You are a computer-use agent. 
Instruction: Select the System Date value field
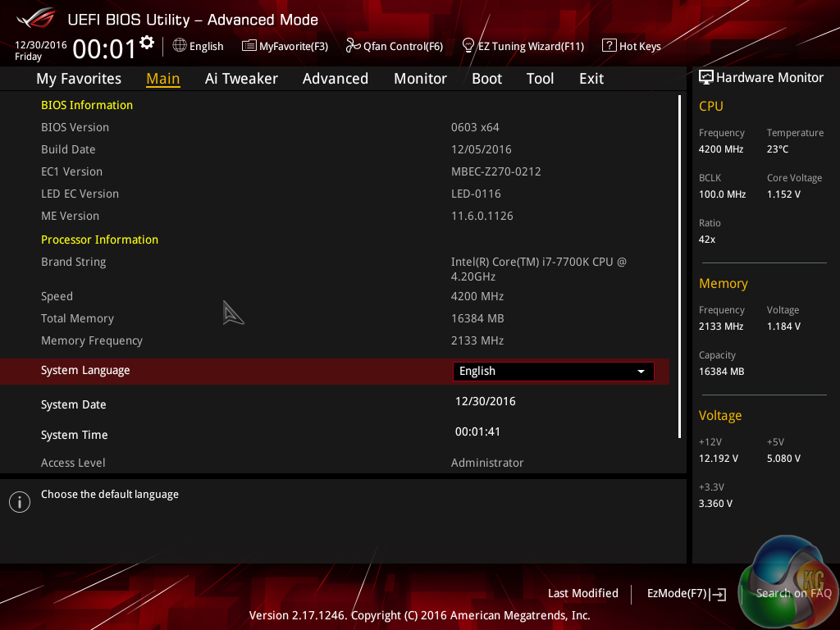coord(485,402)
